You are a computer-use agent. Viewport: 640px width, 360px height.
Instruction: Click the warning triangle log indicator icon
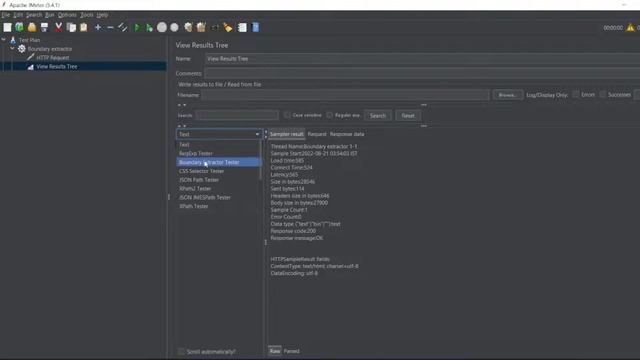coord(630,27)
